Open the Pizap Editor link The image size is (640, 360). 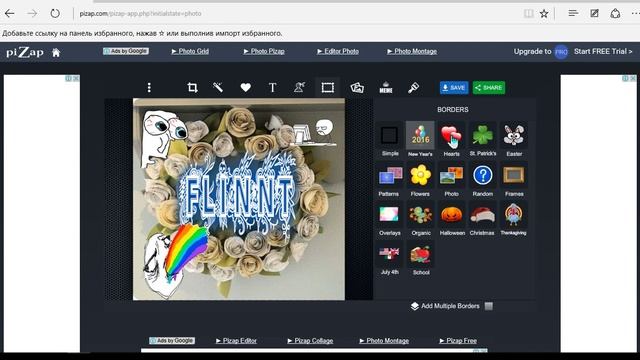(x=236, y=340)
